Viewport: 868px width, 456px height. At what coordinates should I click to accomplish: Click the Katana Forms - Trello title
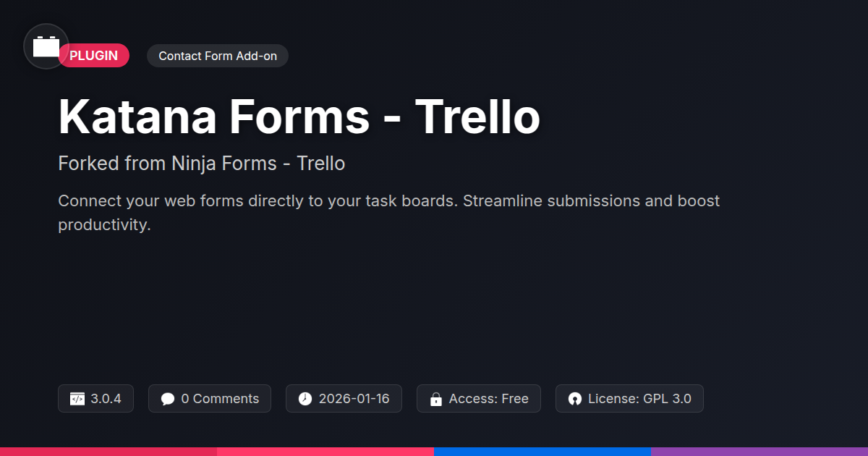[299, 117]
